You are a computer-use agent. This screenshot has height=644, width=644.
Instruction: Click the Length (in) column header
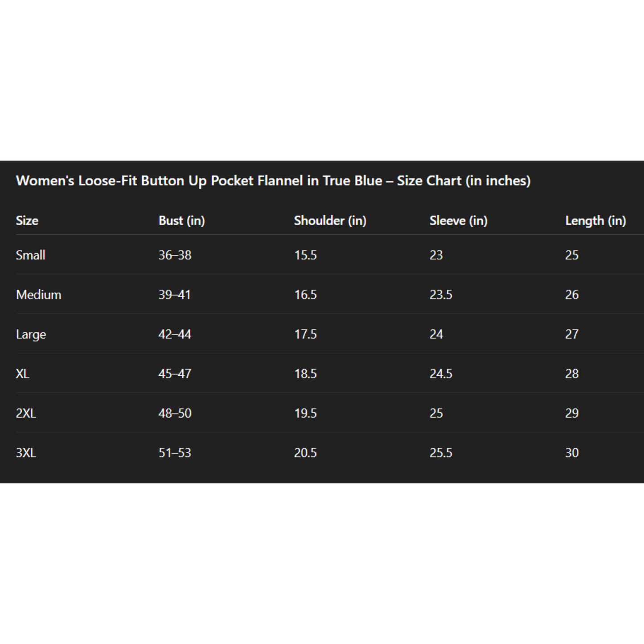point(595,221)
